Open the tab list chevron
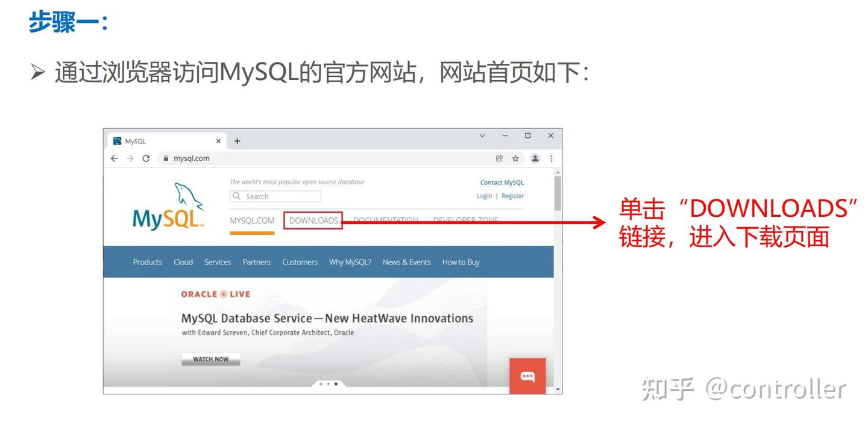The width and height of the screenshot is (868, 424). tap(482, 136)
